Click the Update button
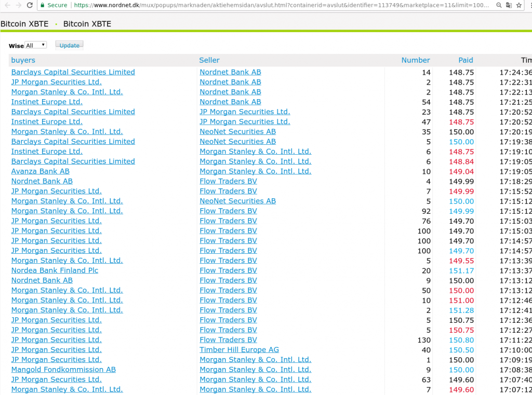This screenshot has height=395, width=532. pos(70,46)
